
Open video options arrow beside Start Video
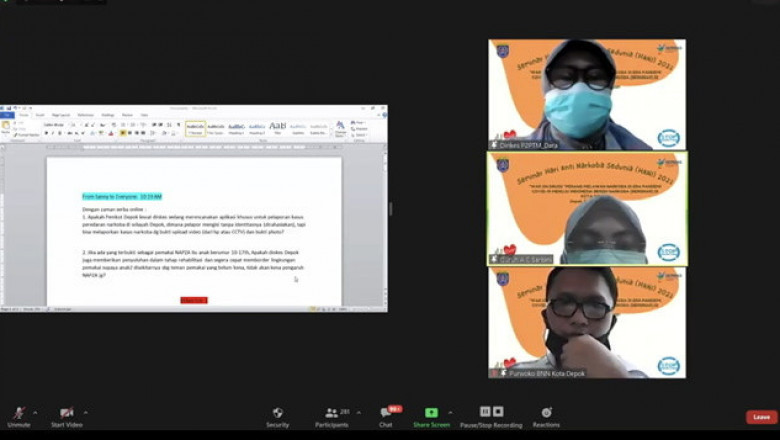pyautogui.click(x=85, y=411)
